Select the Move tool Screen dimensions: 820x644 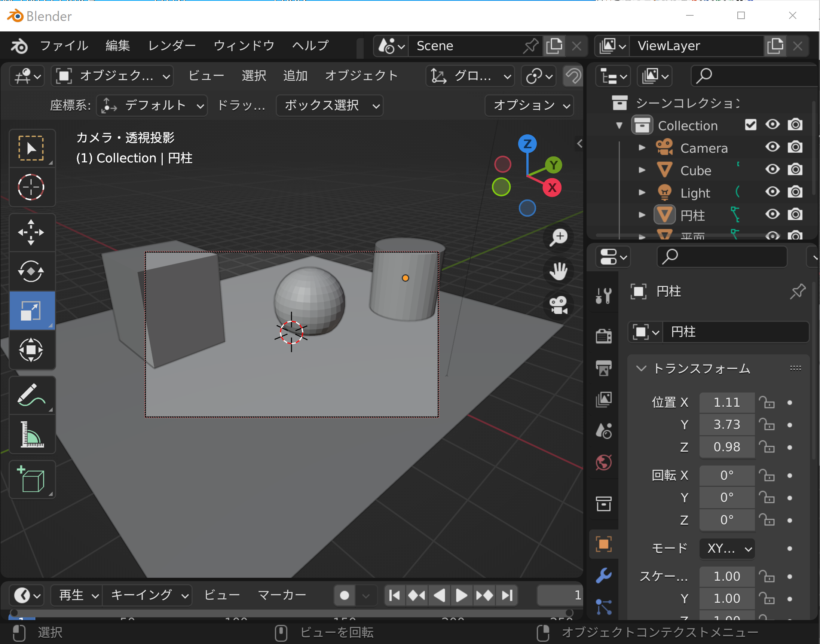coord(32,233)
